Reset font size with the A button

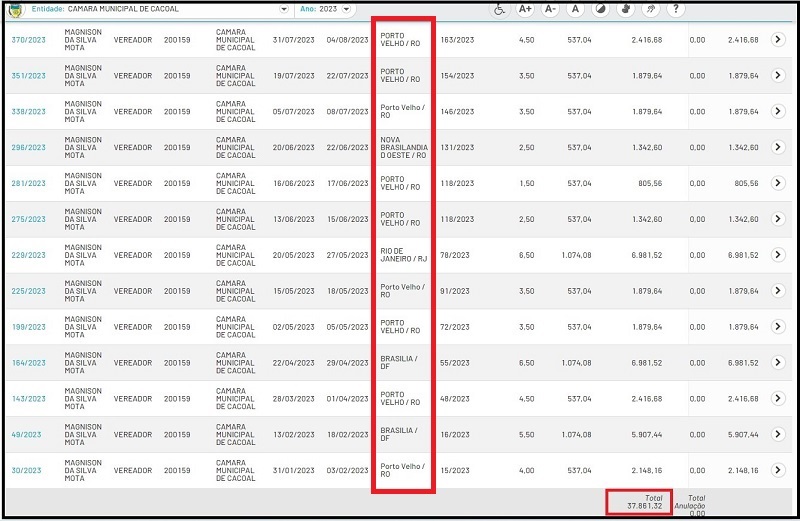click(575, 9)
